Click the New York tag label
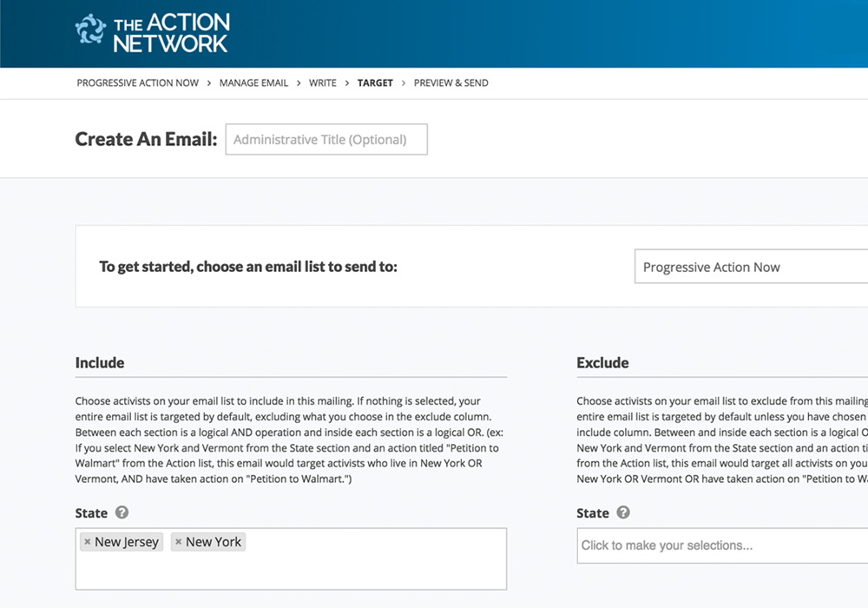This screenshot has width=868, height=608. click(x=214, y=542)
